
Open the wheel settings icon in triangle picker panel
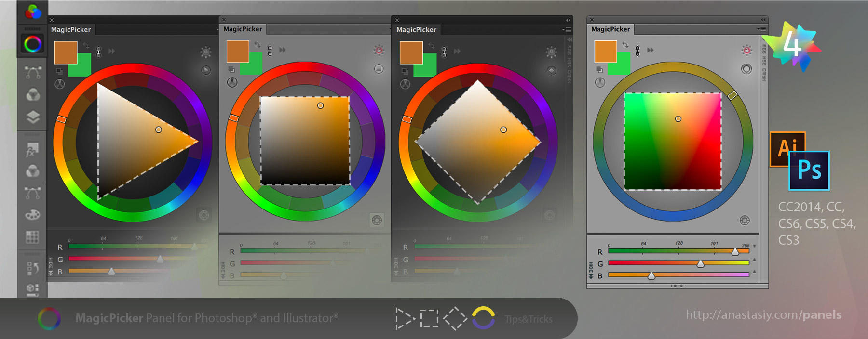(204, 215)
